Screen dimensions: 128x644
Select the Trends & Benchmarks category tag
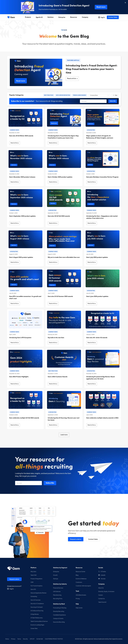[79, 95]
